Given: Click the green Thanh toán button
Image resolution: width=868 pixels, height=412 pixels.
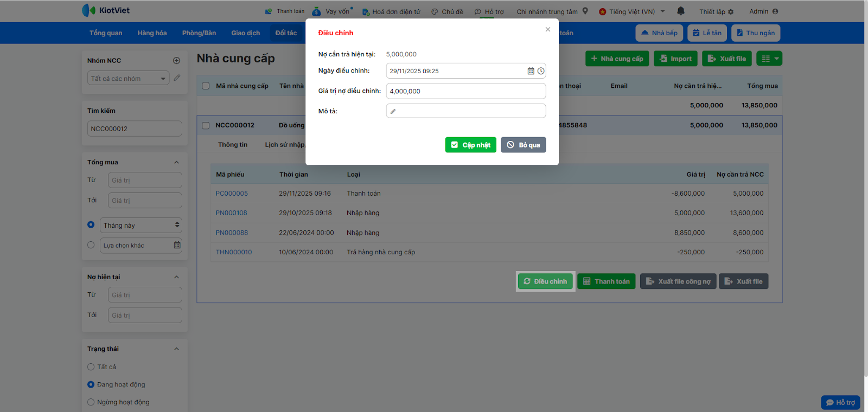Looking at the screenshot, I should point(607,281).
